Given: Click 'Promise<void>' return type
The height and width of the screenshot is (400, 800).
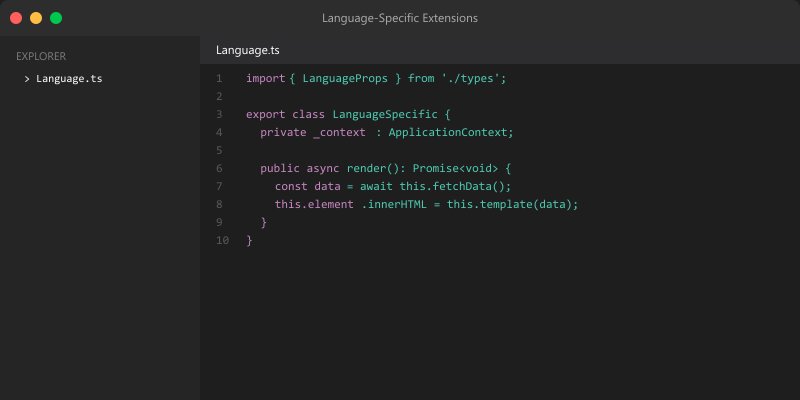Looking at the screenshot, I should coord(455,168).
